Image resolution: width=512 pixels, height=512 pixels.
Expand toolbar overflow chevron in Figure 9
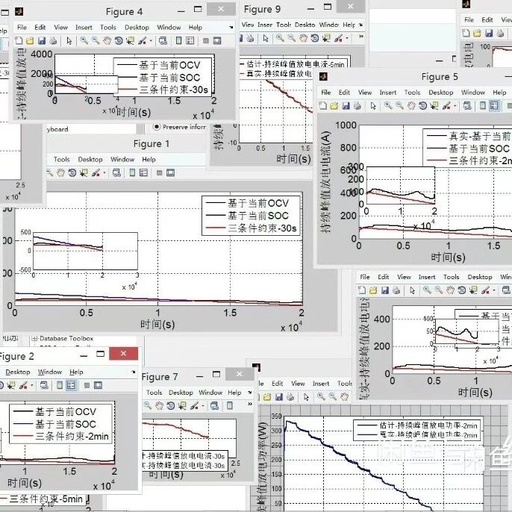(x=361, y=36)
